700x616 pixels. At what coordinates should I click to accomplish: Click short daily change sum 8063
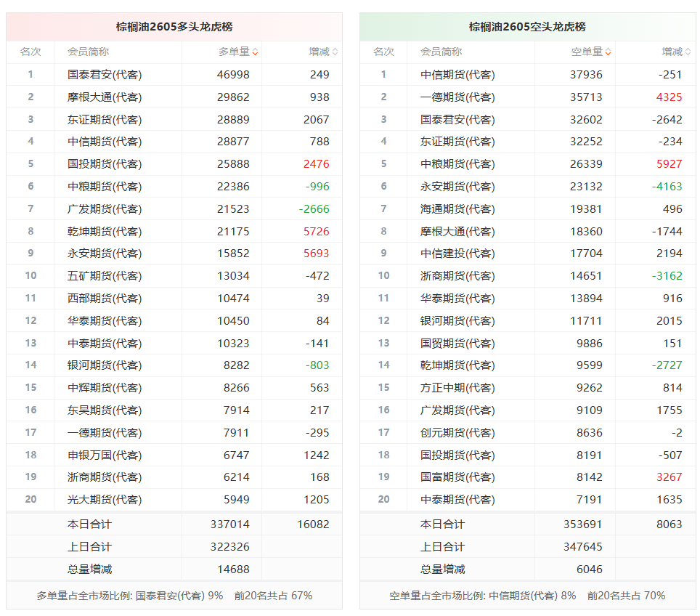[x=670, y=524]
